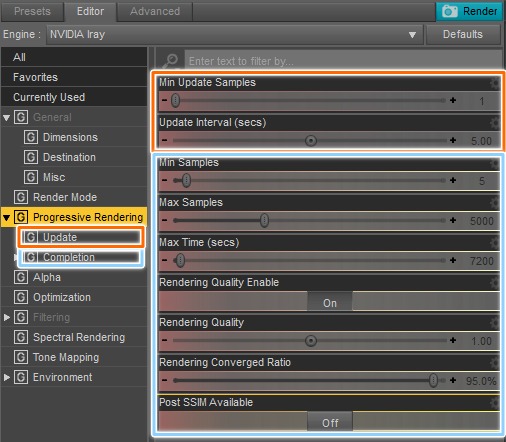Click the Rendering Converged Ratio slider handle
The width and height of the screenshot is (506, 442).
click(x=433, y=380)
